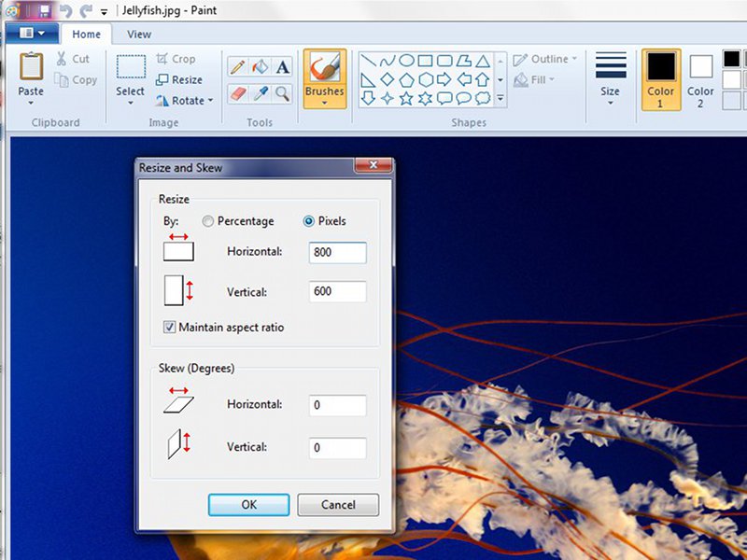Open the shape Outline dropdown
The width and height of the screenshot is (747, 560).
pos(545,59)
